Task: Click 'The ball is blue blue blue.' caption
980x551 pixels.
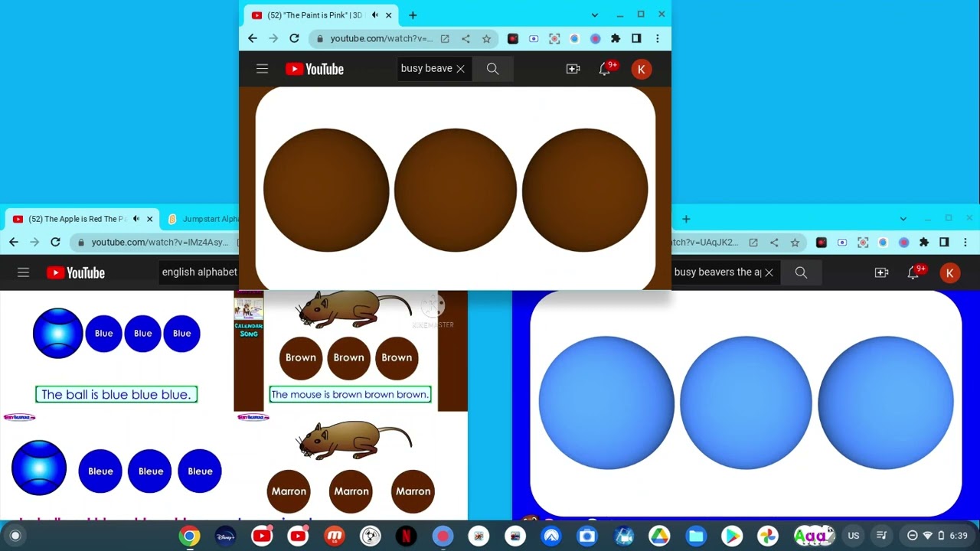Action: (116, 395)
